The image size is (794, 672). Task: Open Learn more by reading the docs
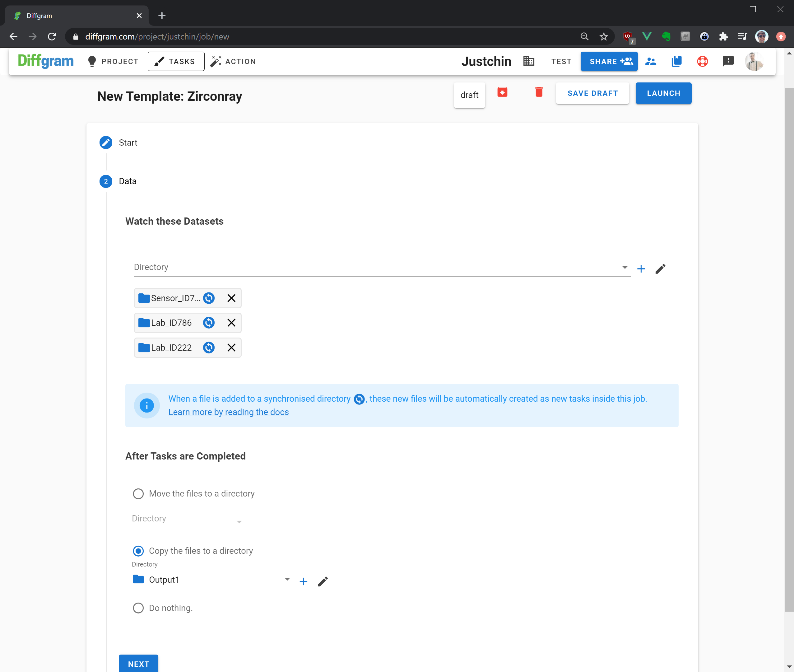coord(229,412)
